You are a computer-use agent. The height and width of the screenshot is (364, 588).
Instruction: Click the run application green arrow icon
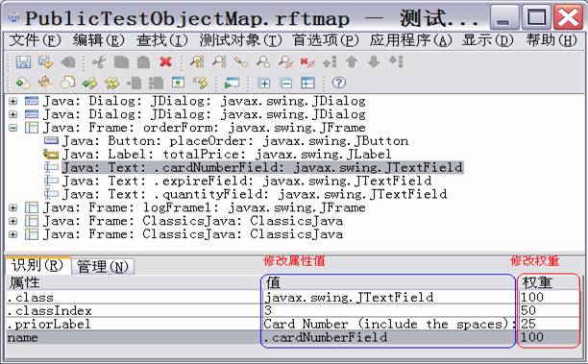click(232, 83)
